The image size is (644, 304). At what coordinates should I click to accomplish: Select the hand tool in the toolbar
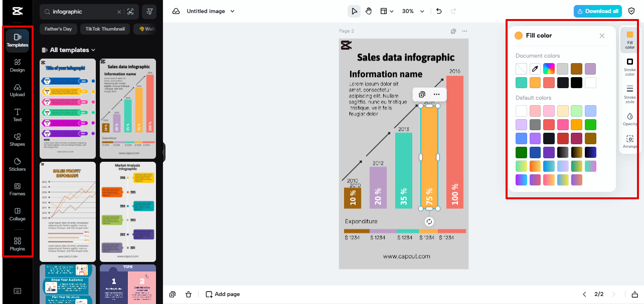[369, 11]
